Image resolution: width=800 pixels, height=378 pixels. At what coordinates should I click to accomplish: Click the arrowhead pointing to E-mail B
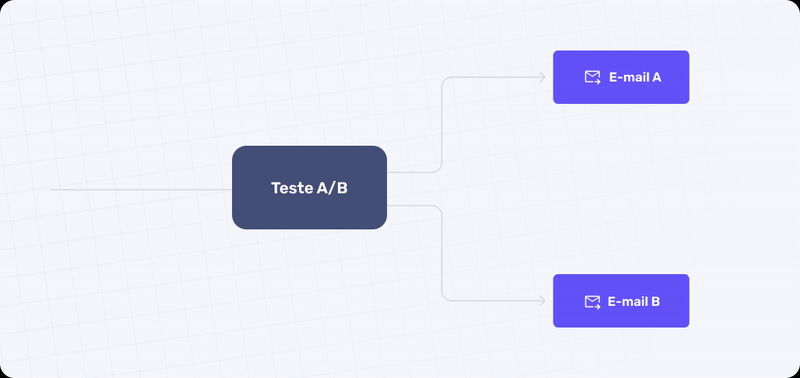[x=542, y=301]
